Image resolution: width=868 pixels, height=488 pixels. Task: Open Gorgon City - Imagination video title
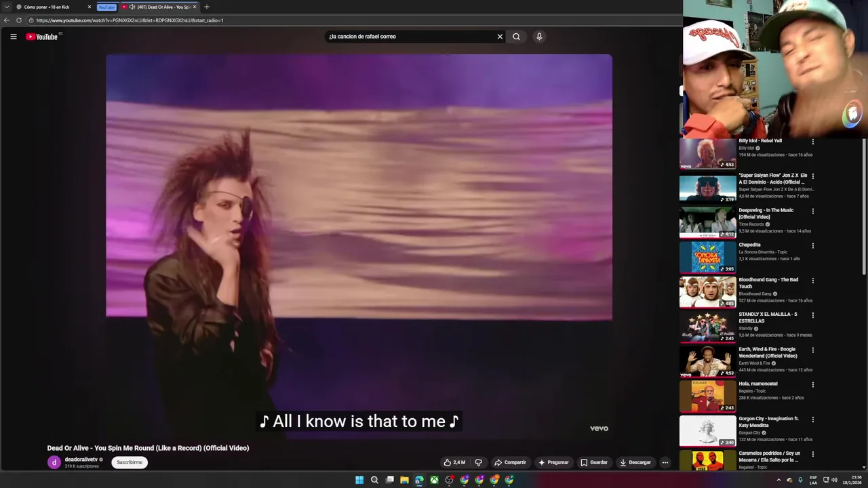768,422
